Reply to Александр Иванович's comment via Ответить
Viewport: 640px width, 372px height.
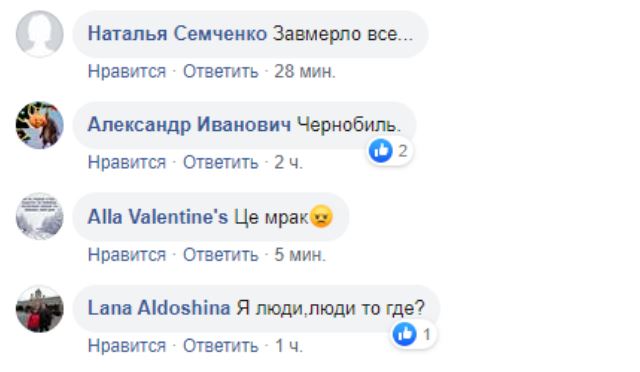coord(220,163)
